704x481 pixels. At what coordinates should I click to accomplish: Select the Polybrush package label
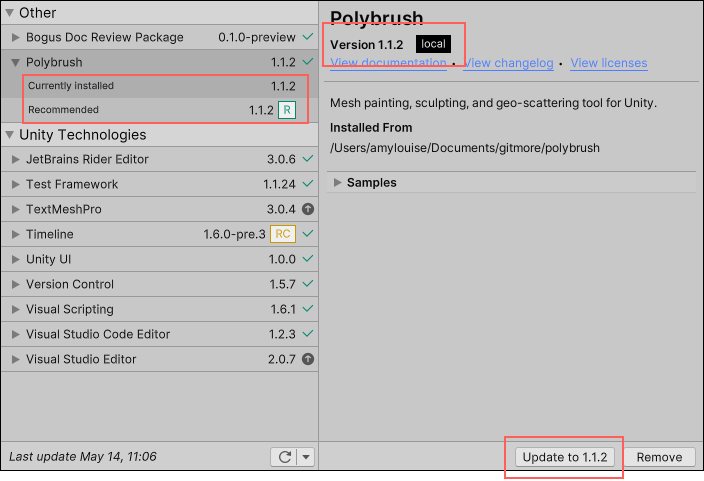coord(54,62)
